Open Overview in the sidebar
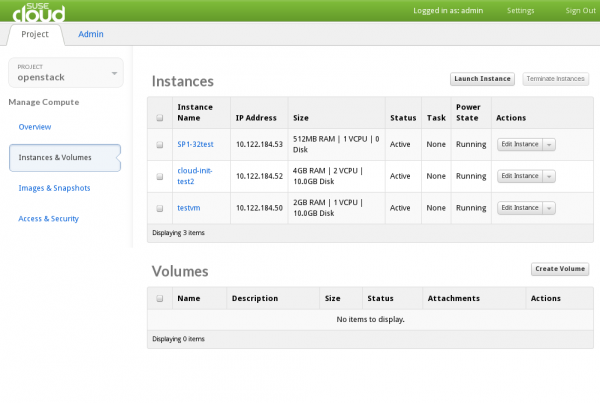The height and width of the screenshot is (403, 600). [x=35, y=127]
